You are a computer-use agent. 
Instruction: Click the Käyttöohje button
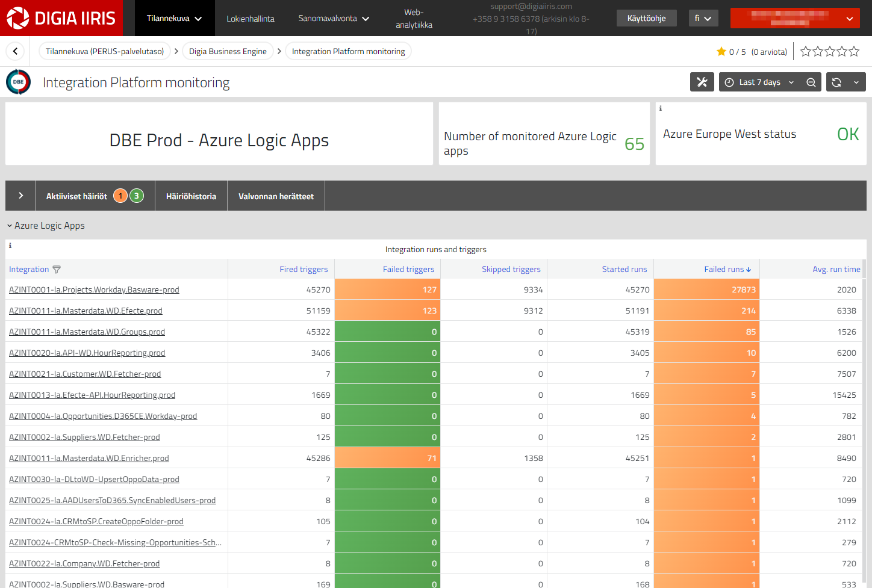(646, 18)
